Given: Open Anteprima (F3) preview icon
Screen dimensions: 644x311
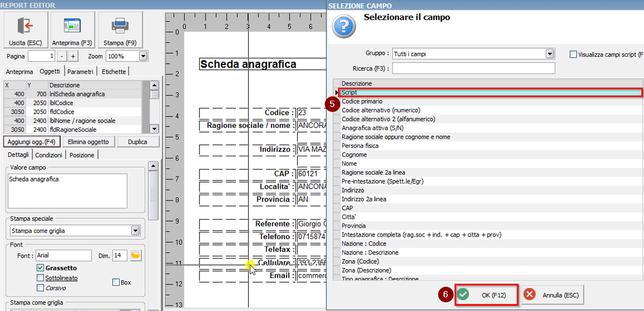Looking at the screenshot, I should pyautogui.click(x=72, y=26).
